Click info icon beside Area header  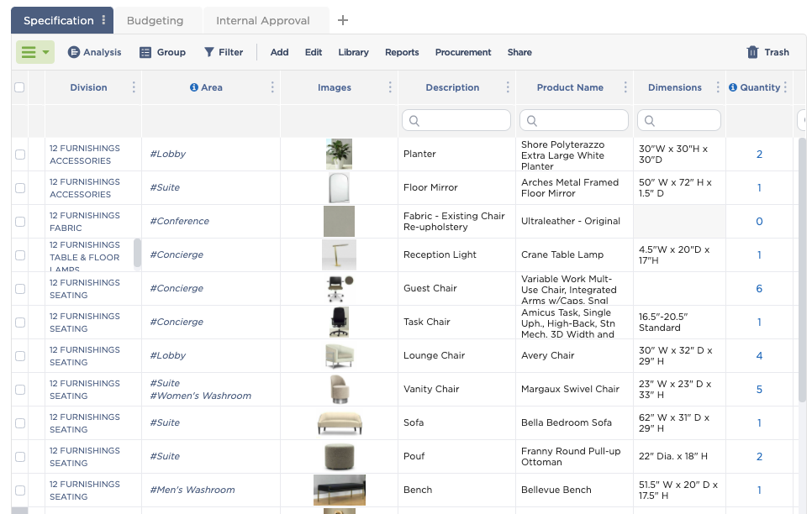(x=194, y=87)
